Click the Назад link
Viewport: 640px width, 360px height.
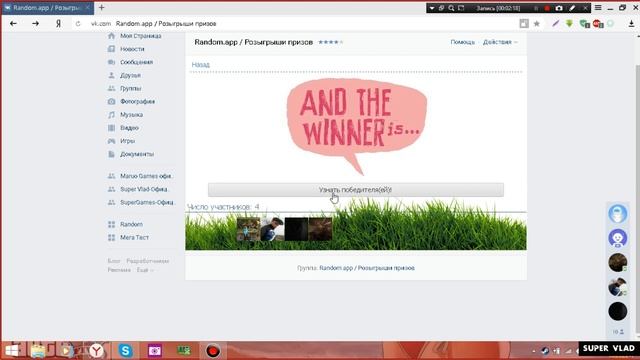200,64
